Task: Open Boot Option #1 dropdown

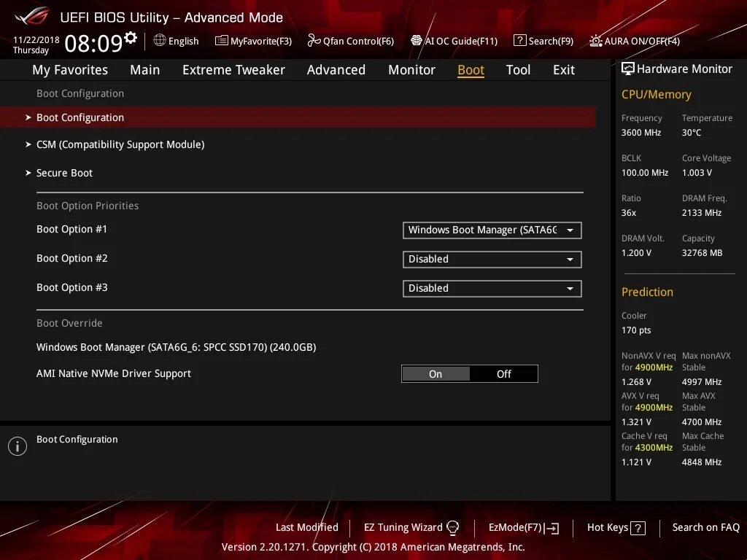Action: (x=492, y=230)
